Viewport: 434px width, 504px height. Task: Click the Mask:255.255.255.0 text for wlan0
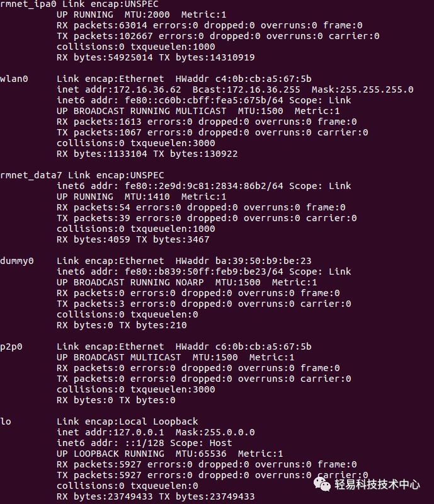coord(362,89)
